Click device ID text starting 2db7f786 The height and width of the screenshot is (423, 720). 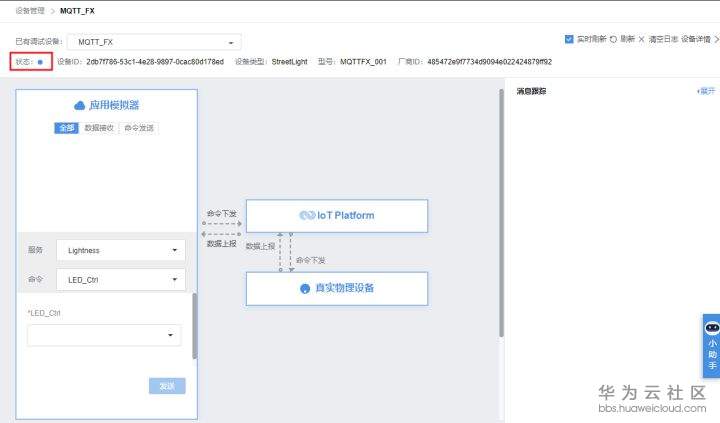155,62
